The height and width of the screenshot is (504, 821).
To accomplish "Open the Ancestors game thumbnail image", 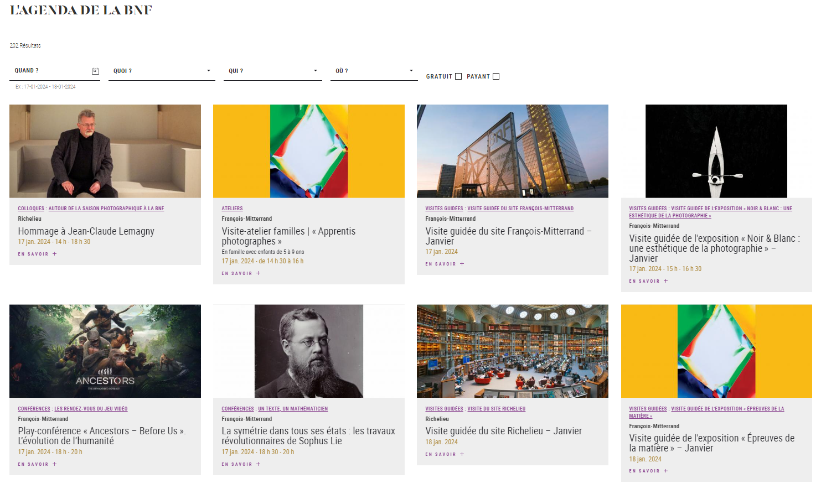I will (105, 351).
